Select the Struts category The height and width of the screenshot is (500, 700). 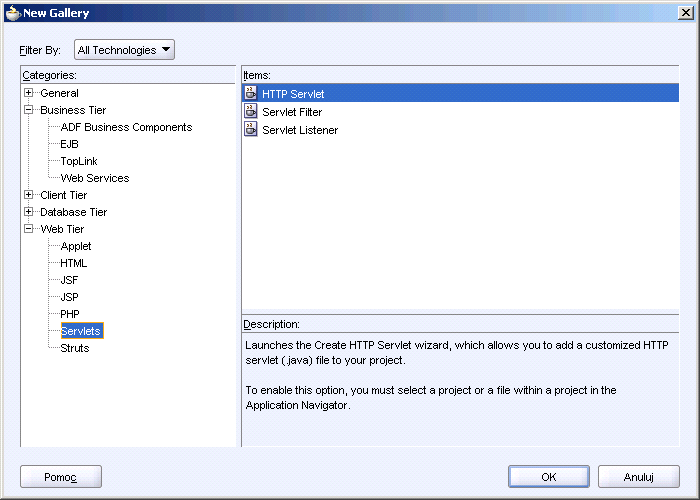(x=75, y=348)
